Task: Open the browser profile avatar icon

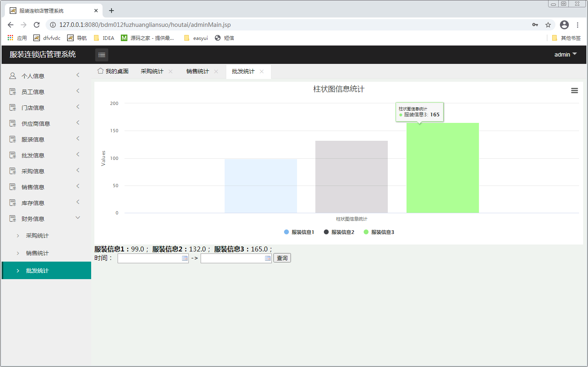Action: [564, 25]
